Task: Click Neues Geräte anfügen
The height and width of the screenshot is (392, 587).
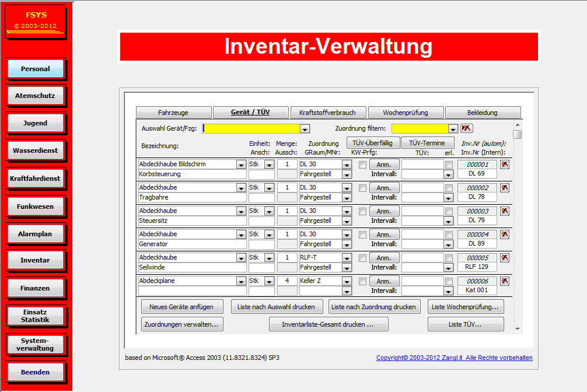Action: 181,307
